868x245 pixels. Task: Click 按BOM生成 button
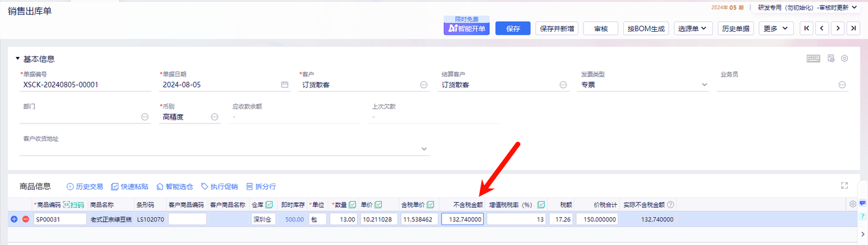[646, 29]
